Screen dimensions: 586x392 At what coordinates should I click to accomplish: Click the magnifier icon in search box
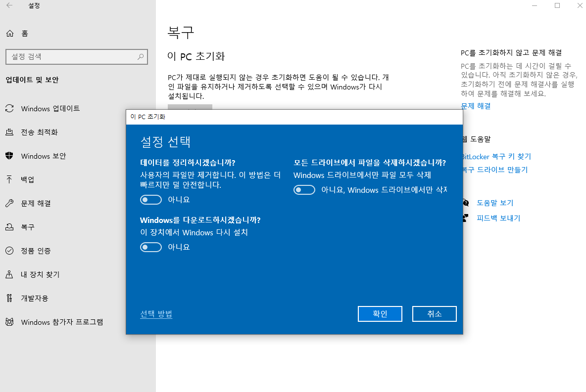coord(141,57)
